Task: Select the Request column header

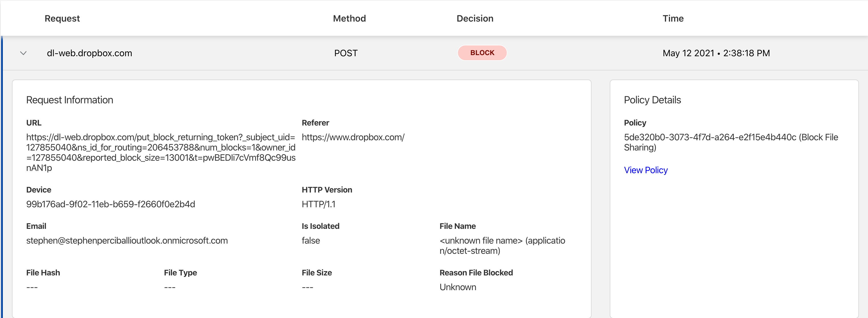Action: (62, 18)
